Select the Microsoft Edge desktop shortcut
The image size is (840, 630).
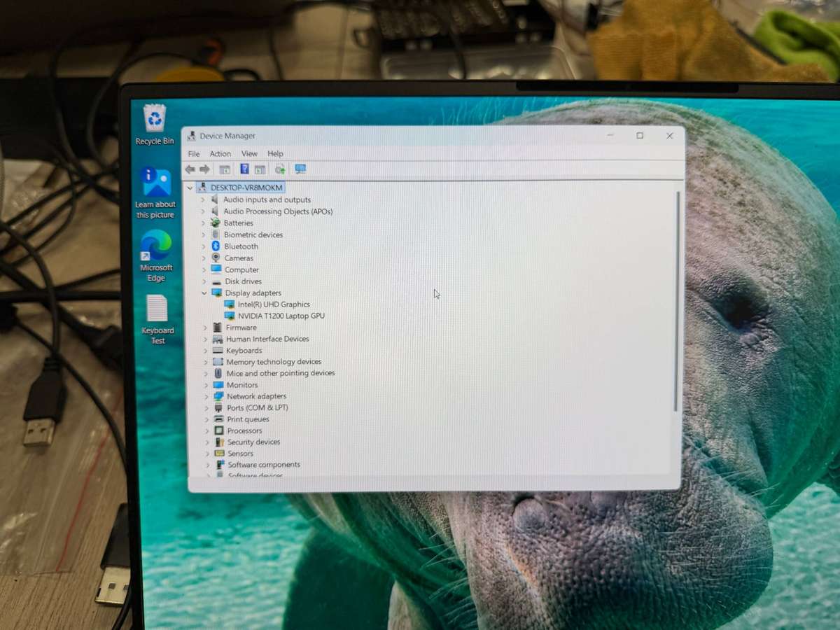[156, 256]
